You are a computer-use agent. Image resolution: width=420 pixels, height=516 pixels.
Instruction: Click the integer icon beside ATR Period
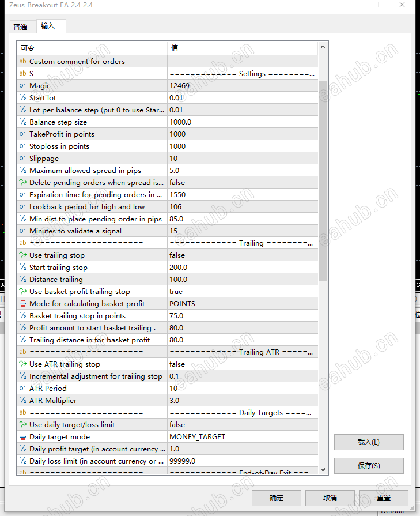click(x=22, y=389)
